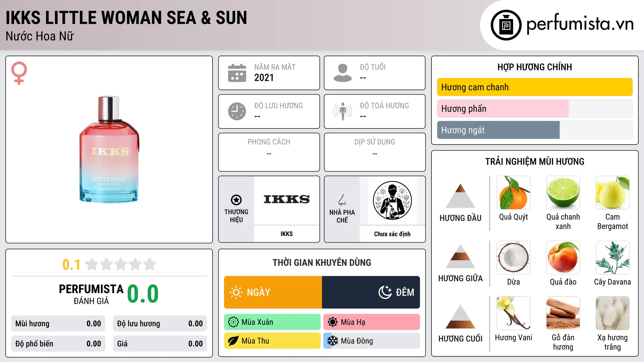Click the sun icon in Ngày
644x362 pixels.
coord(236,292)
